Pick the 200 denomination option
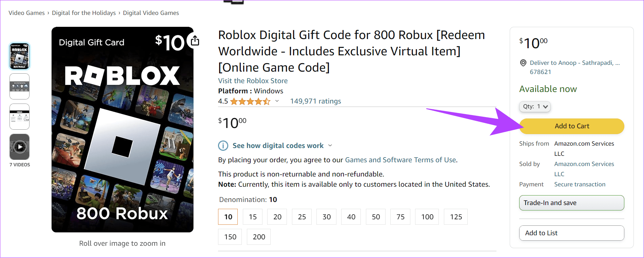Viewport: 644px width, 258px height. coord(259,237)
